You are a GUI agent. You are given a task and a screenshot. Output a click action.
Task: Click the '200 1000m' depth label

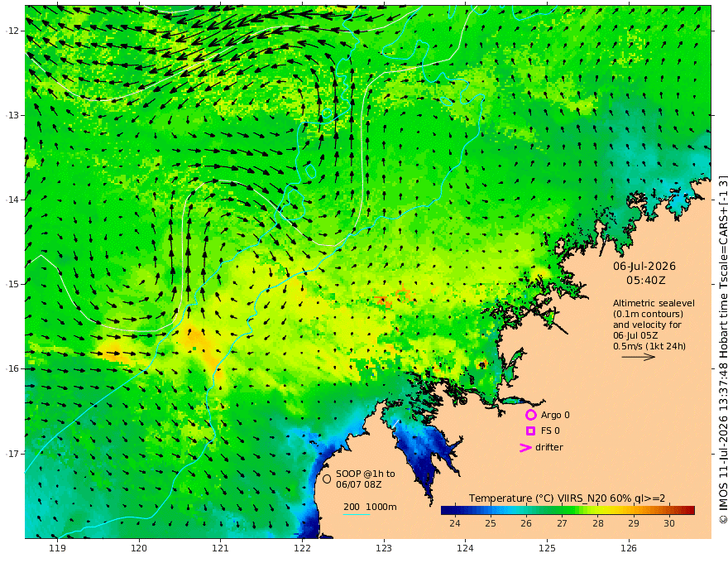(x=370, y=507)
